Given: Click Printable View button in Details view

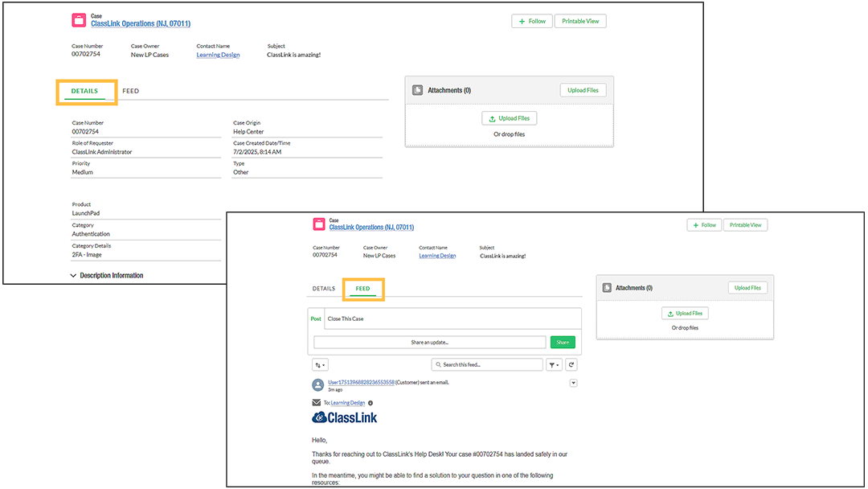Looking at the screenshot, I should coord(580,21).
